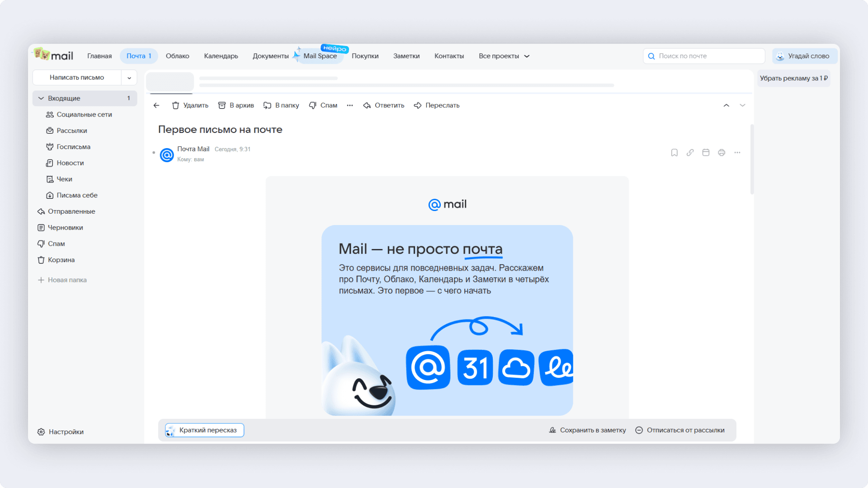Image resolution: width=868 pixels, height=488 pixels.
Task: Print the email using the printer icon
Action: [722, 153]
